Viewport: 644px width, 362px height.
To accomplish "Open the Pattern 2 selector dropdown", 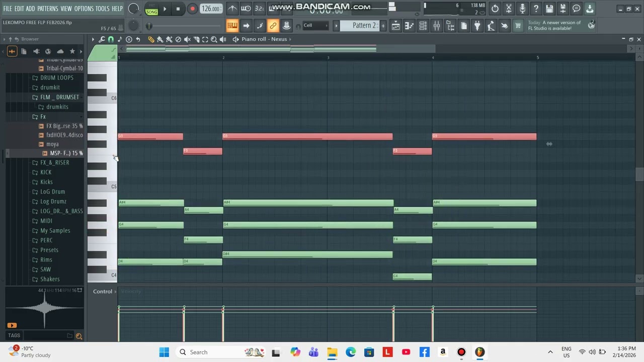I will coord(360,26).
